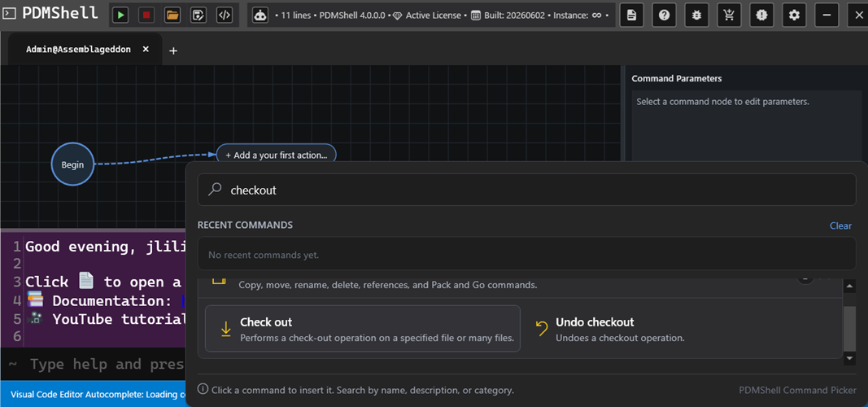Toggle the code view icon
Viewport: 868px width, 407px height.
[x=225, y=15]
